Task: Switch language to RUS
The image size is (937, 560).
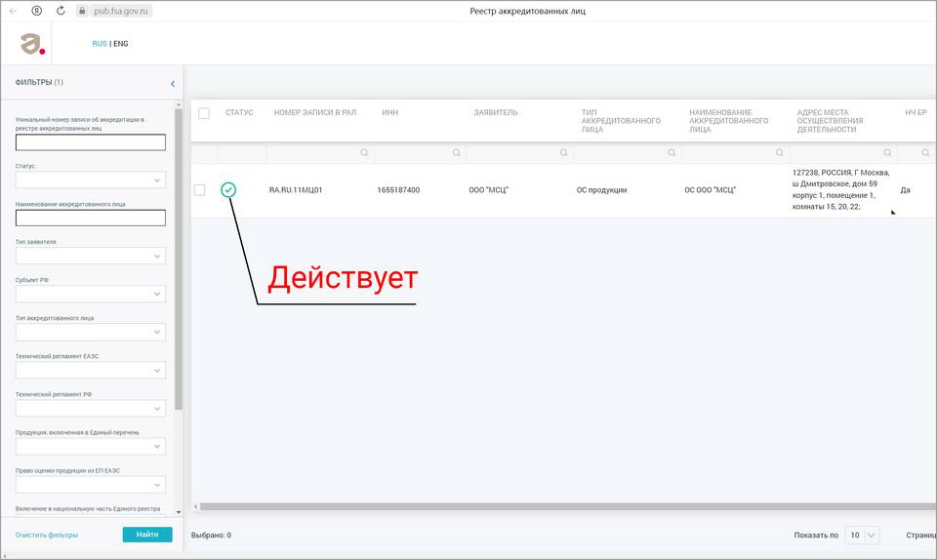Action: [x=100, y=44]
